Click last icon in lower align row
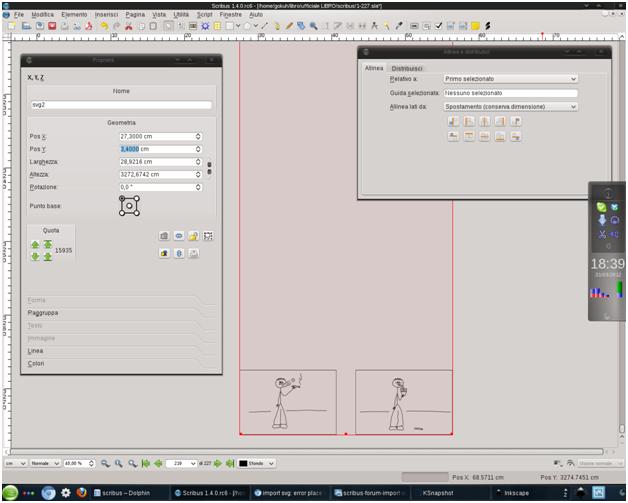The height and width of the screenshot is (503, 628). [516, 137]
